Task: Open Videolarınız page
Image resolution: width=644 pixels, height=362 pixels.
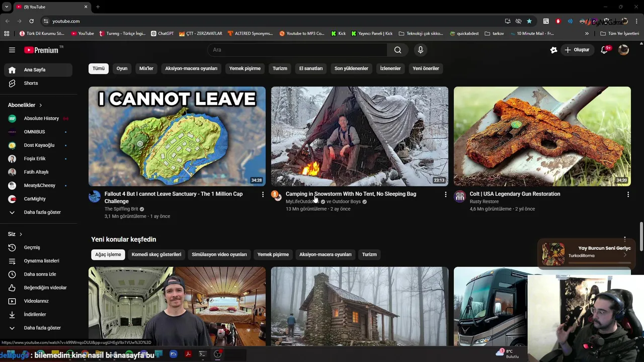Action: click(x=38, y=301)
